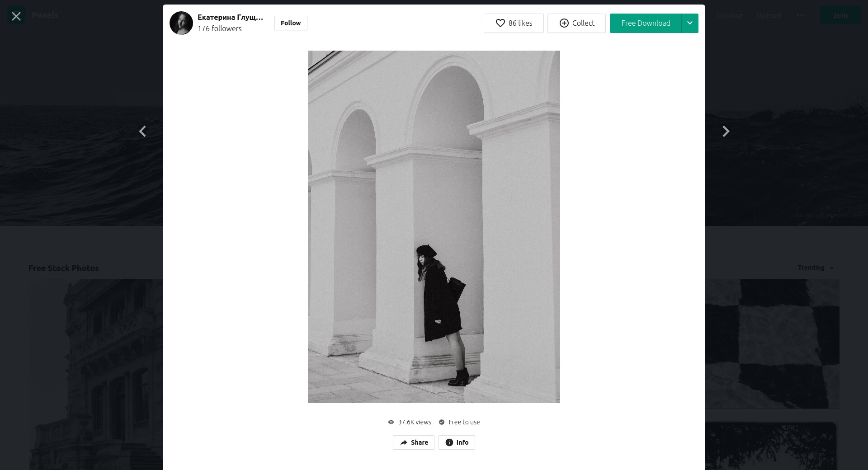
Task: Click the 176 followers text
Action: pos(220,28)
